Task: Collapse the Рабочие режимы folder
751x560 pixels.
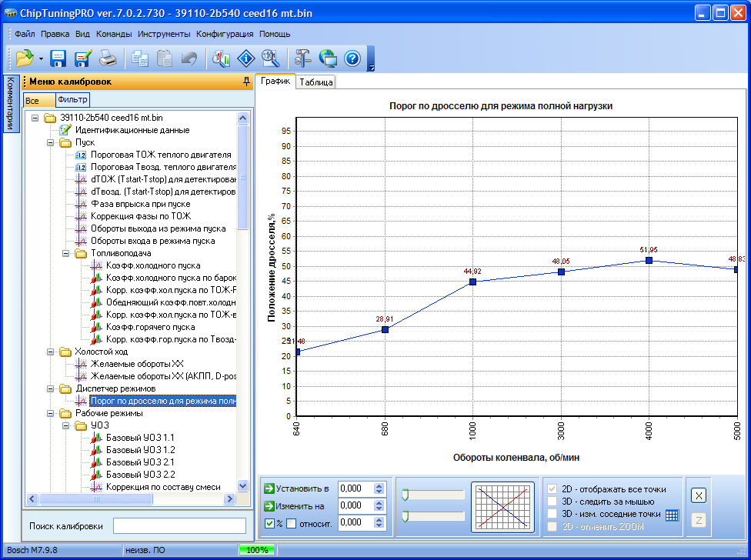Action: coord(51,413)
